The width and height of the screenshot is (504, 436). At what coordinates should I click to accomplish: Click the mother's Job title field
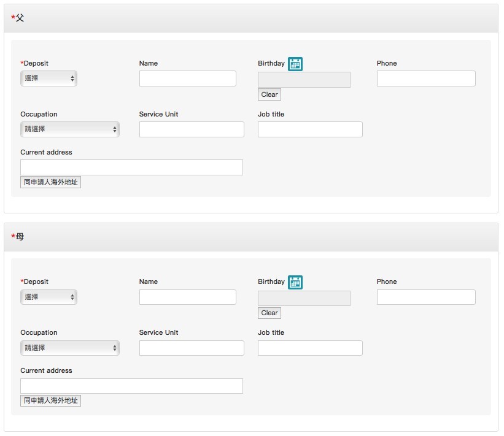[x=310, y=348]
